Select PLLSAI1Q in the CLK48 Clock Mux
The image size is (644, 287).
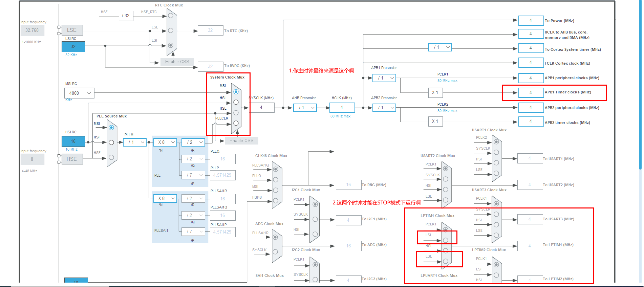(276, 169)
